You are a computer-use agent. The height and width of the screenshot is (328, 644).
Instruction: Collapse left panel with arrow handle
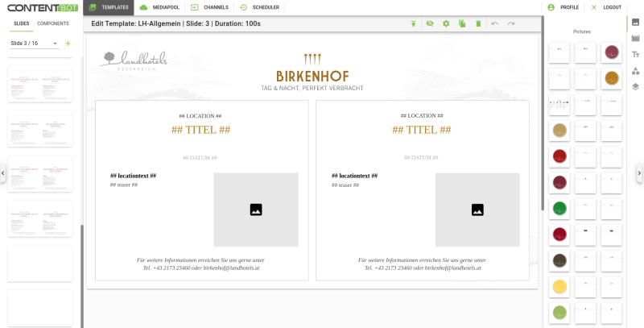3,173
